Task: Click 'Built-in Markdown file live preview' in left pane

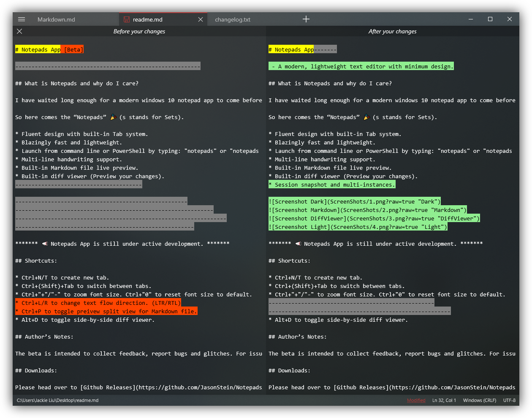Action: tap(76, 168)
